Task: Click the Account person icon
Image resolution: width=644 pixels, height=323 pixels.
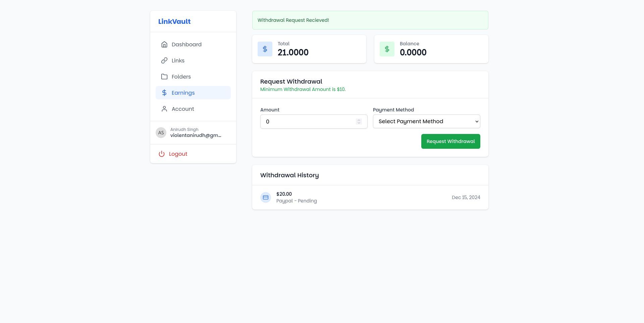Action: point(164,109)
